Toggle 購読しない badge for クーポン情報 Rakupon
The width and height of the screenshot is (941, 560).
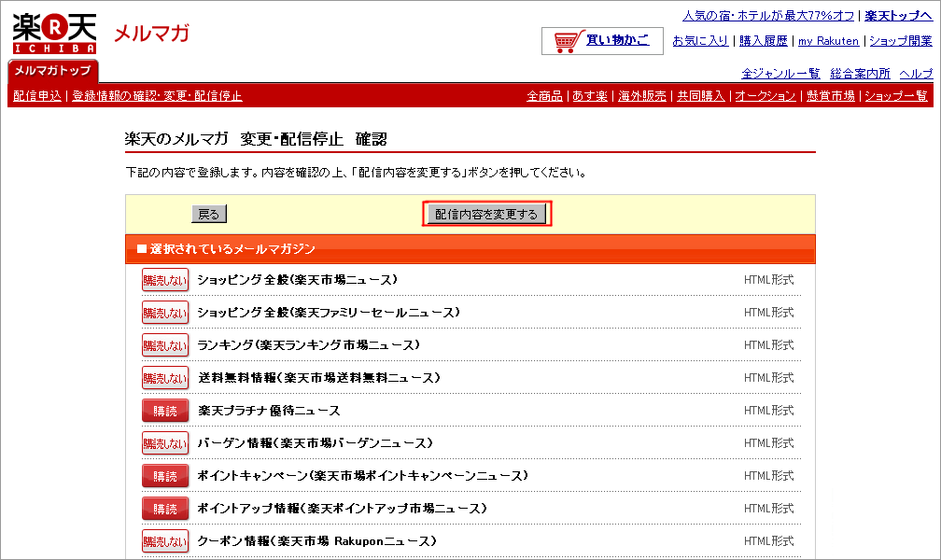tap(165, 541)
